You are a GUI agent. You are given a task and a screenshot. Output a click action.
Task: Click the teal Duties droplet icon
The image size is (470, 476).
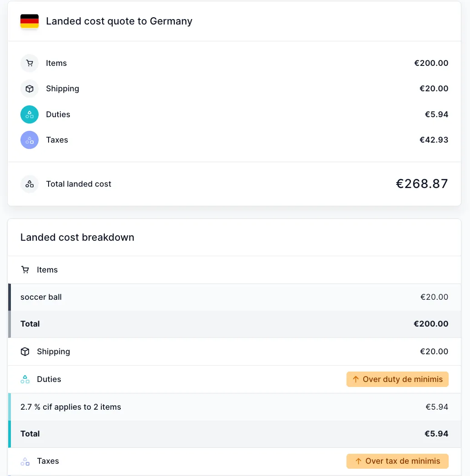(x=29, y=114)
